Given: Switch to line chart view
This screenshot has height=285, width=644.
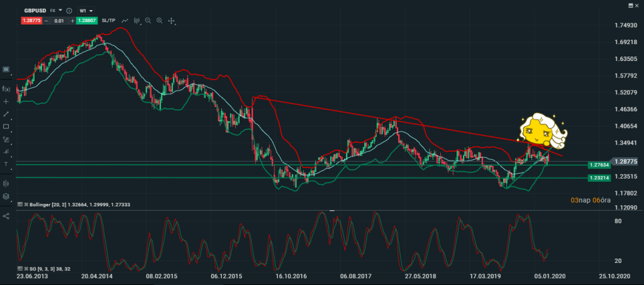Looking at the screenshot, I should [125, 21].
